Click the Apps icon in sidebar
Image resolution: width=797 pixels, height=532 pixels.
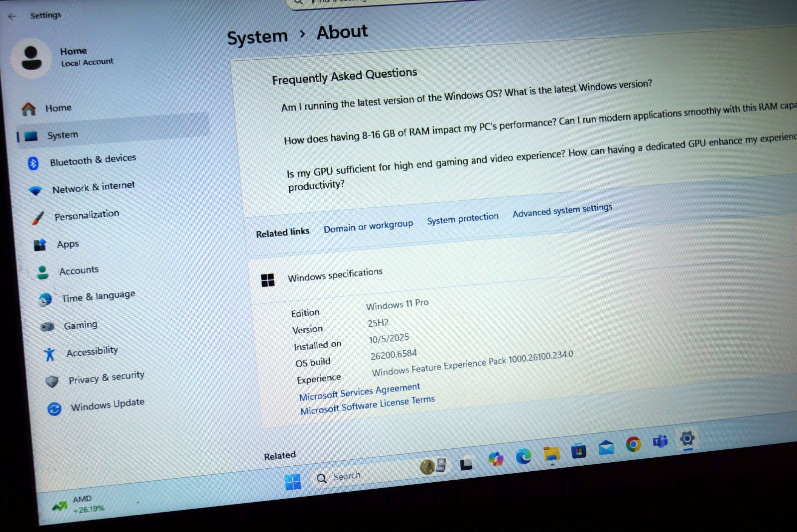[x=40, y=245]
